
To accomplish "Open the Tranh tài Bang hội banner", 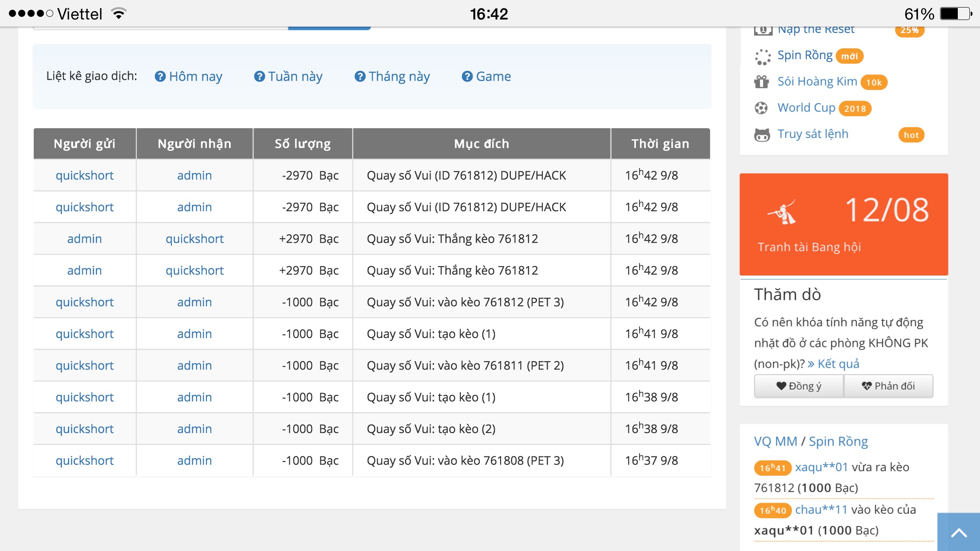I will pos(843,224).
